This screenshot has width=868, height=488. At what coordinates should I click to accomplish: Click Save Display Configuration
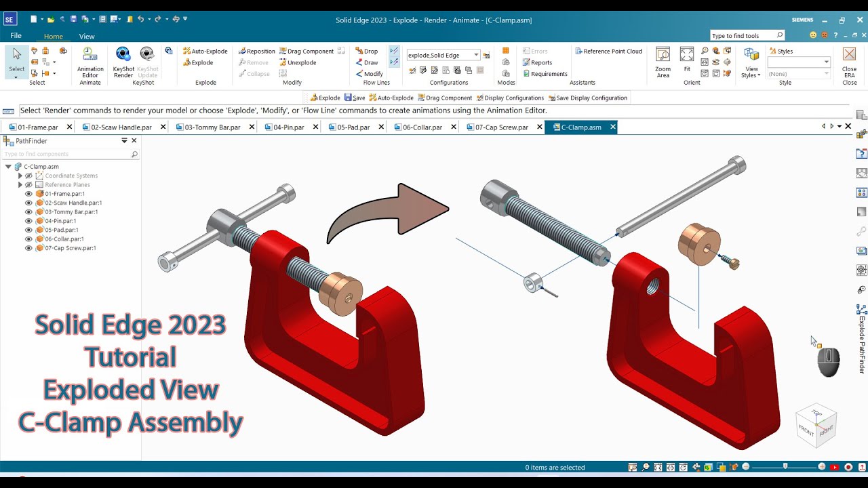[587, 98]
